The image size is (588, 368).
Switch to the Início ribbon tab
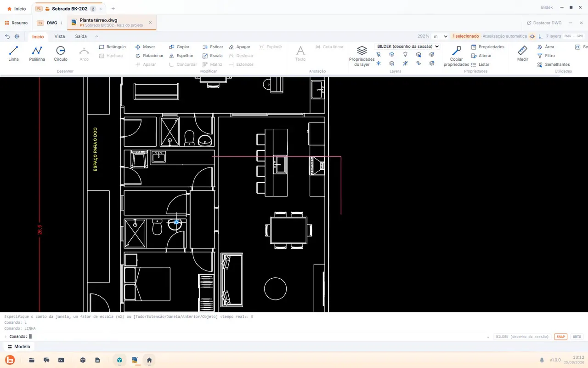(38, 36)
